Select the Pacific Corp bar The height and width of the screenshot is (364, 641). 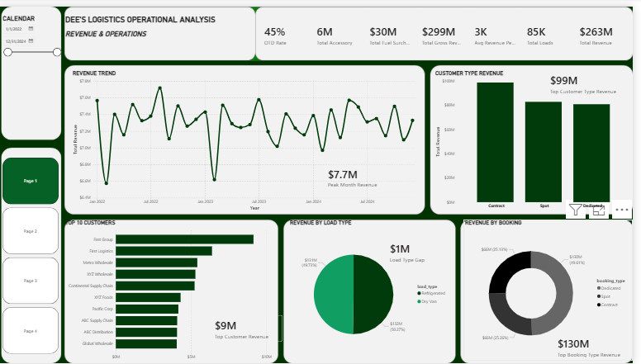(x=147, y=309)
